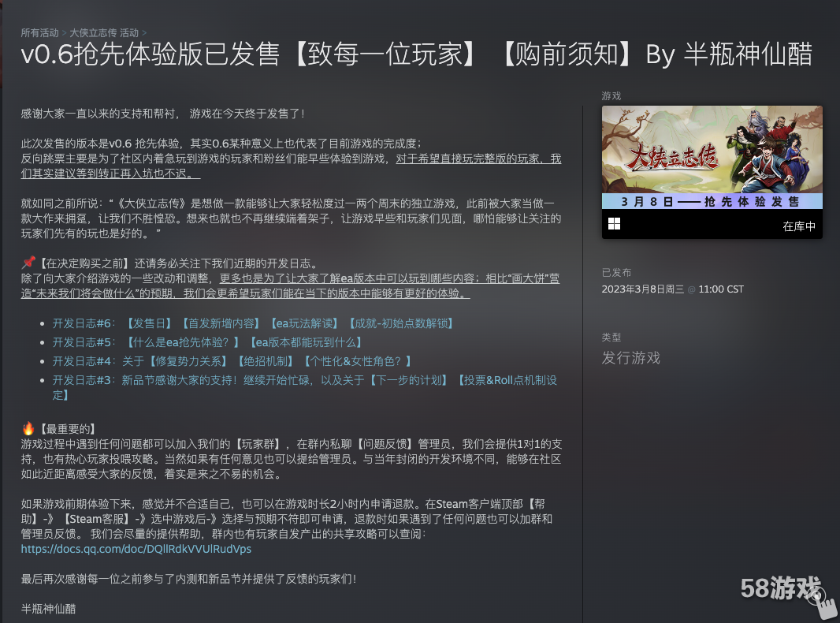Click the red pushpin emoji icon
840x623 pixels.
[x=28, y=262]
